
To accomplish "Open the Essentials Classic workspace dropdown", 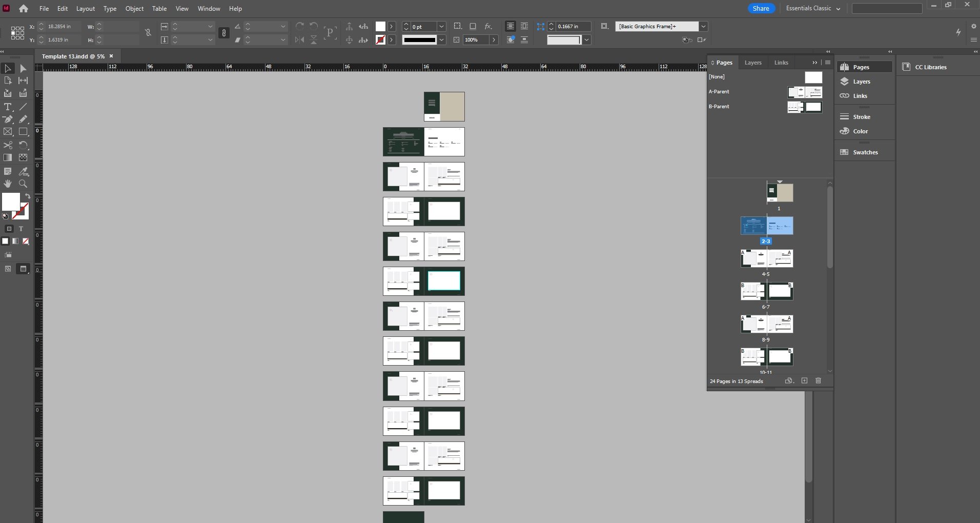I will pos(813,8).
